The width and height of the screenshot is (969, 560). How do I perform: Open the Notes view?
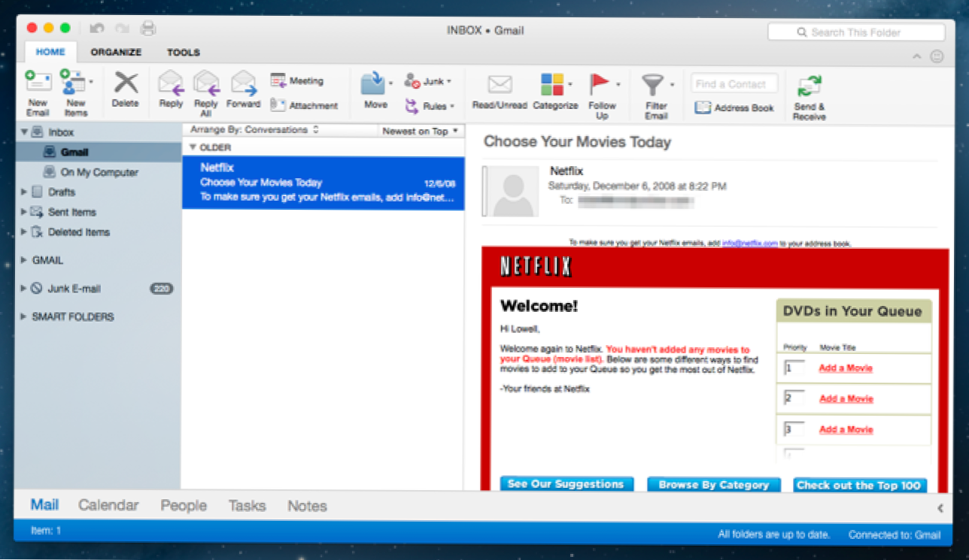tap(307, 506)
